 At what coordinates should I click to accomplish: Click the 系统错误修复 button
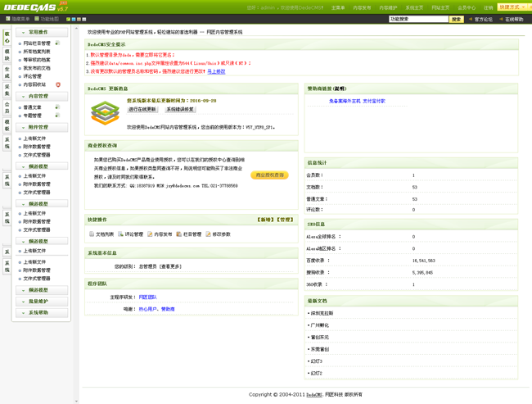tap(180, 110)
